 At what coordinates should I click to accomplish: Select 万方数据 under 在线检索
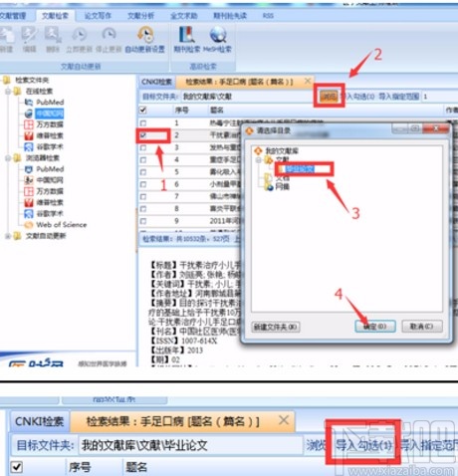(x=50, y=124)
